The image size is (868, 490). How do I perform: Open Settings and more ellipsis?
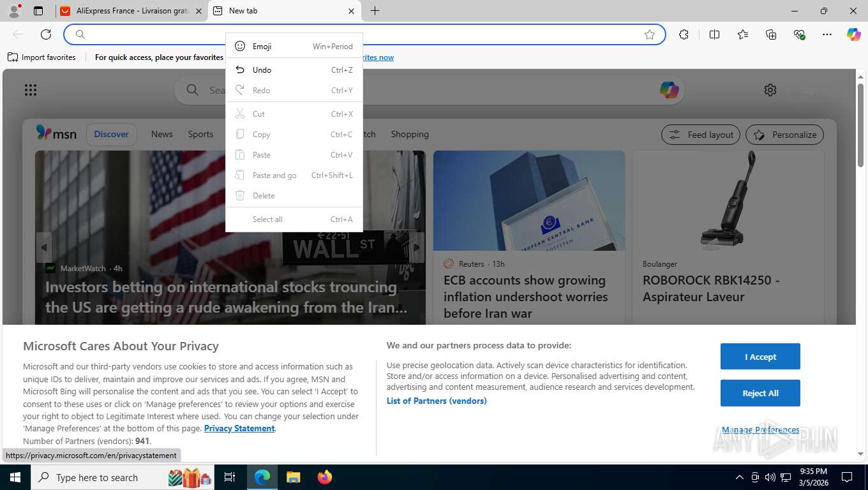(x=827, y=34)
